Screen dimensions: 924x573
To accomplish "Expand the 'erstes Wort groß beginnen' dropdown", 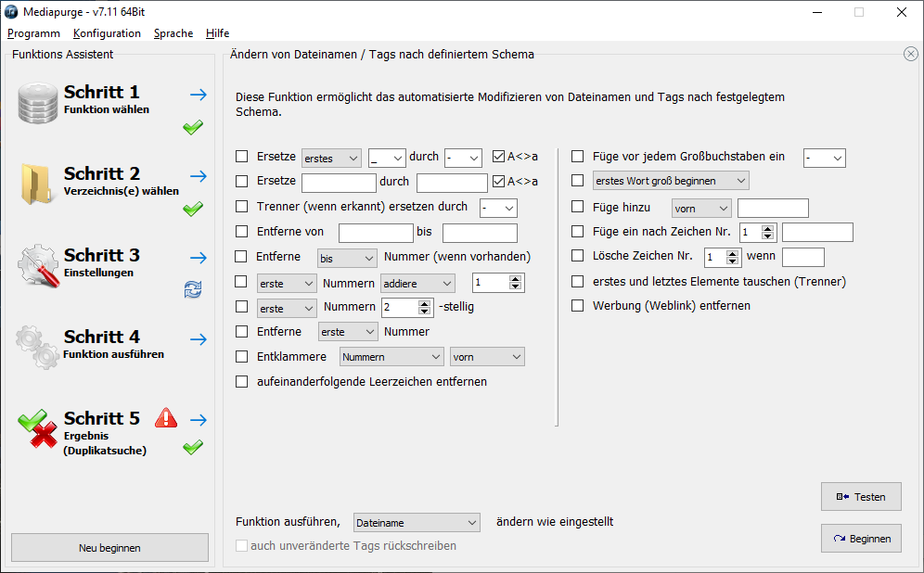I will coord(671,181).
